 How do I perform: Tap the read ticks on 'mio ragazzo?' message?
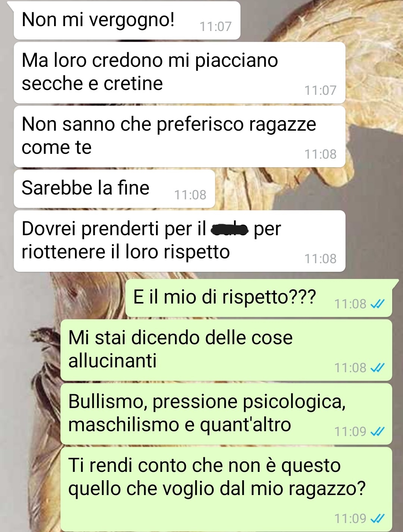(377, 519)
